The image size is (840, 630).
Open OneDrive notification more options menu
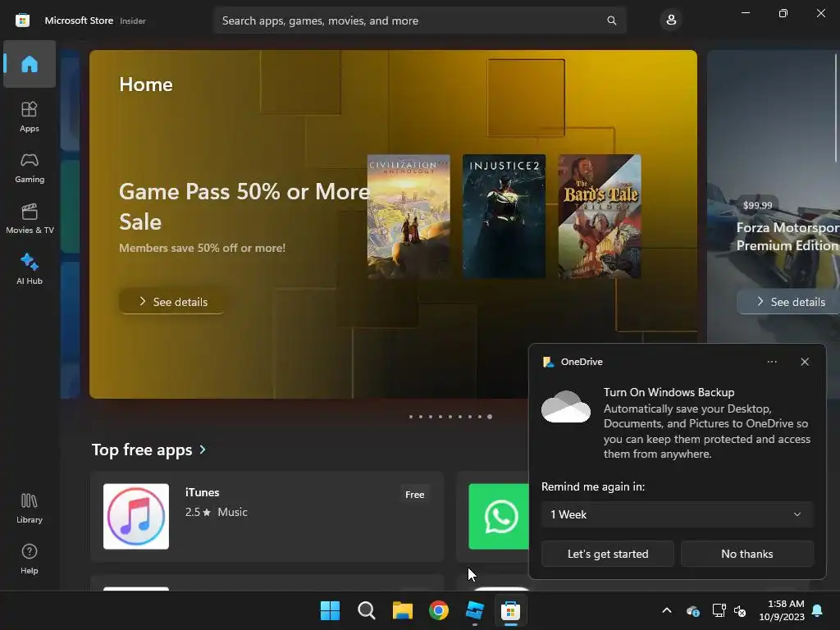click(x=771, y=362)
